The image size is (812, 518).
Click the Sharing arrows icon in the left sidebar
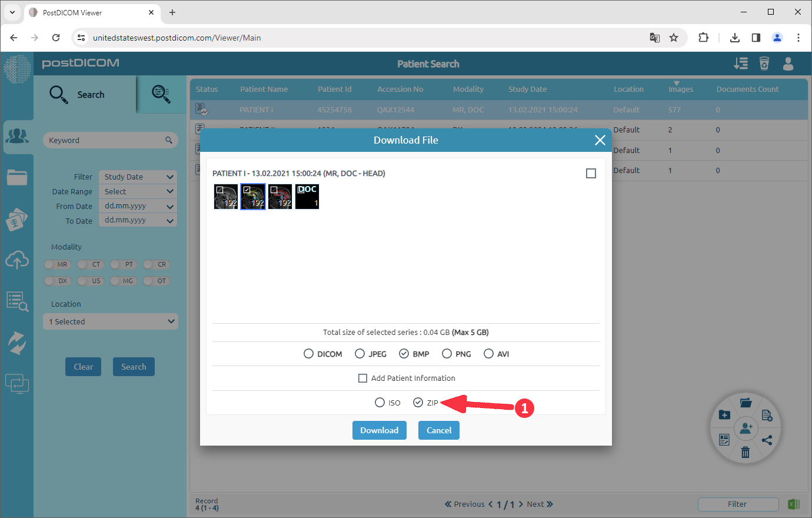tap(18, 343)
